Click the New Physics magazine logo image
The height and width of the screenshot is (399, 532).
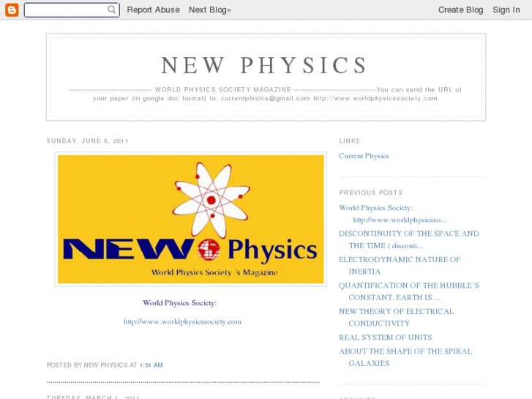191,220
